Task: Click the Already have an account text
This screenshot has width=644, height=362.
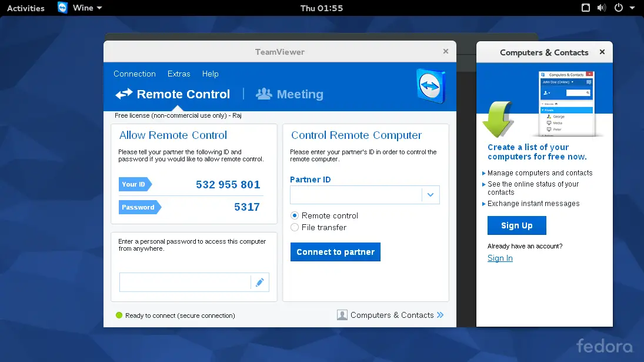Action: coord(525,246)
